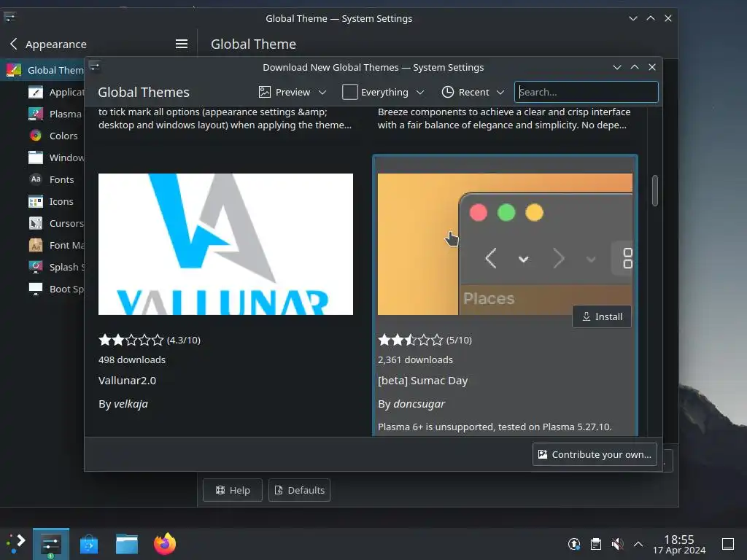Click the download dialog title bar menu icon
The height and width of the screenshot is (560, 747).
[94, 66]
